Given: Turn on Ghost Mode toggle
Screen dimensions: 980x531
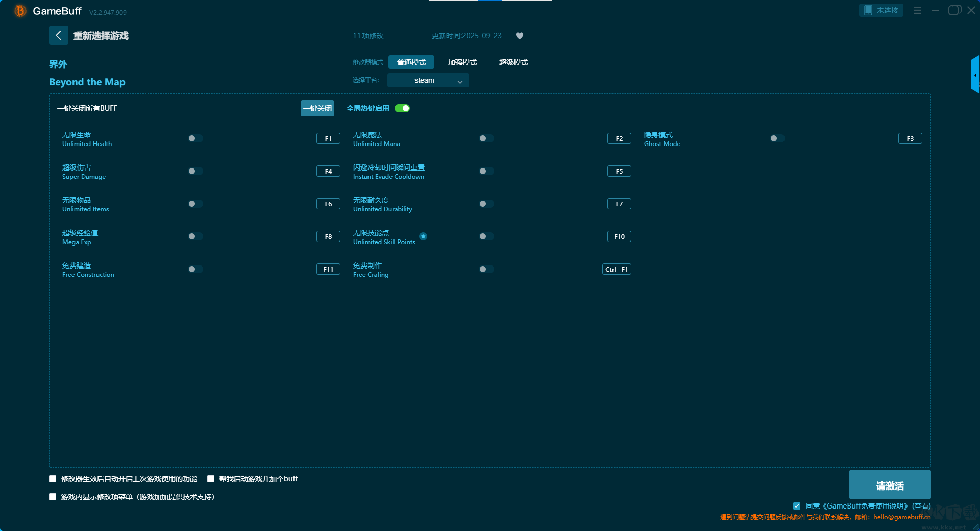Looking at the screenshot, I should click(x=777, y=138).
